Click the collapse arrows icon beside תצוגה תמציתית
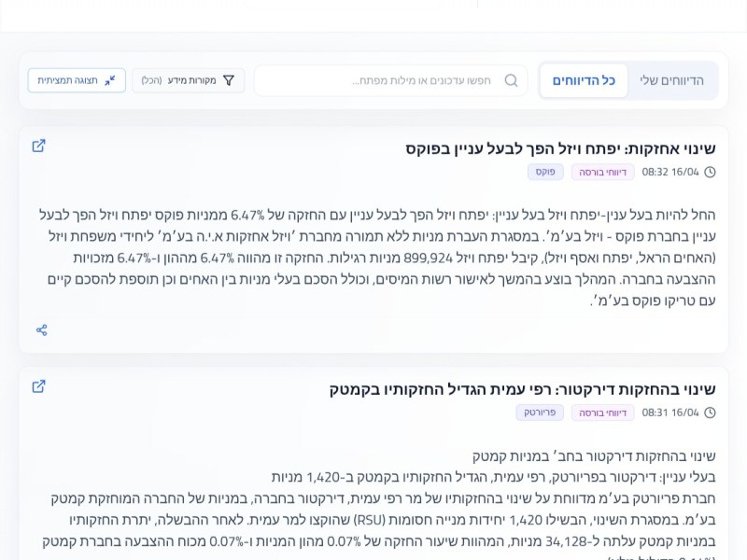The height and width of the screenshot is (560, 747). 107,80
